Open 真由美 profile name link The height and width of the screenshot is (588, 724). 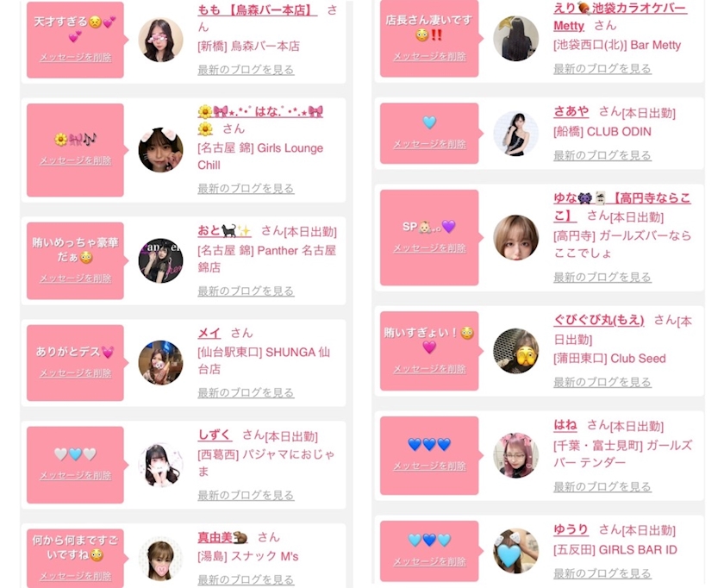click(222, 537)
